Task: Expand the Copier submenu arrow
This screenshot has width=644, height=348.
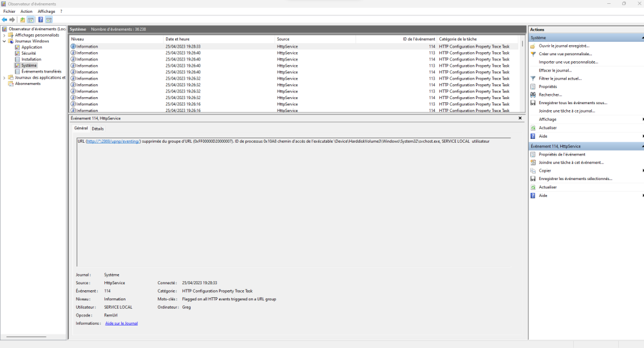Action: [x=643, y=170]
